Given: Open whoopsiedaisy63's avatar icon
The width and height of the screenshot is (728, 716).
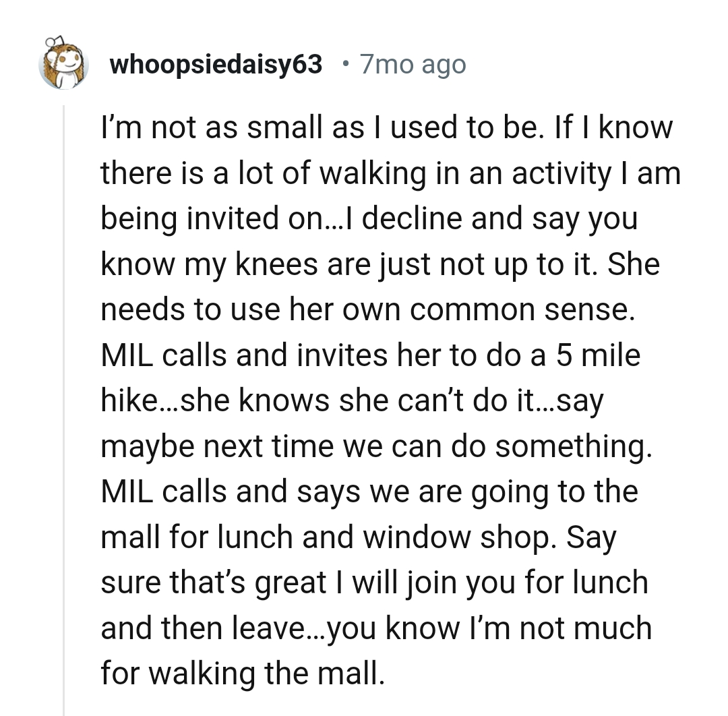Looking at the screenshot, I should pyautogui.click(x=64, y=64).
